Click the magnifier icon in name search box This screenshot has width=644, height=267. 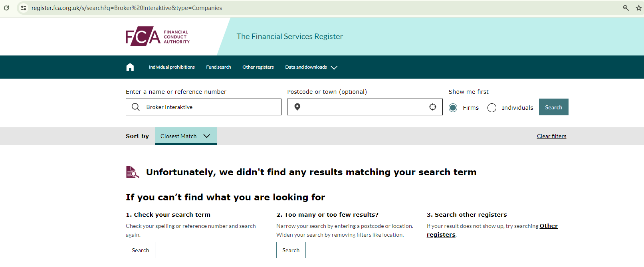tap(136, 107)
